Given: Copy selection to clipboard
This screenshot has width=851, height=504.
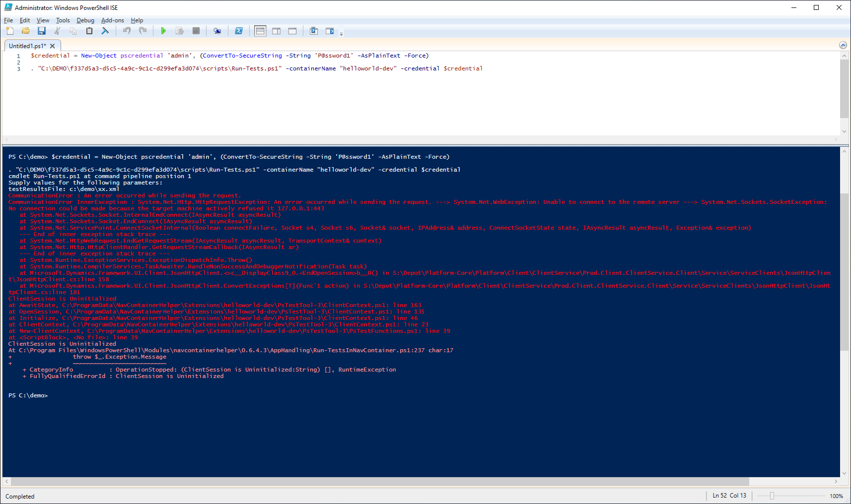Looking at the screenshot, I should coord(73,31).
